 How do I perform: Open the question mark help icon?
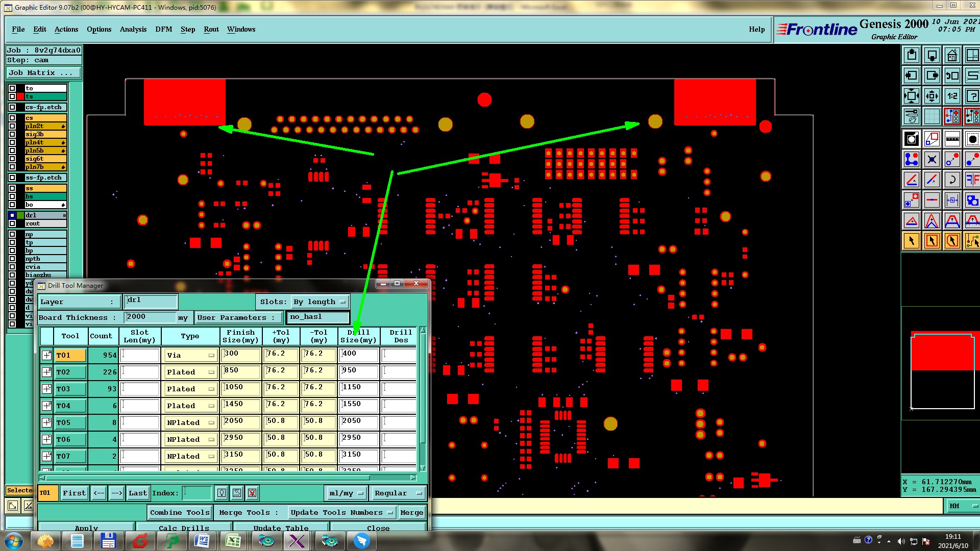pyautogui.click(x=972, y=96)
